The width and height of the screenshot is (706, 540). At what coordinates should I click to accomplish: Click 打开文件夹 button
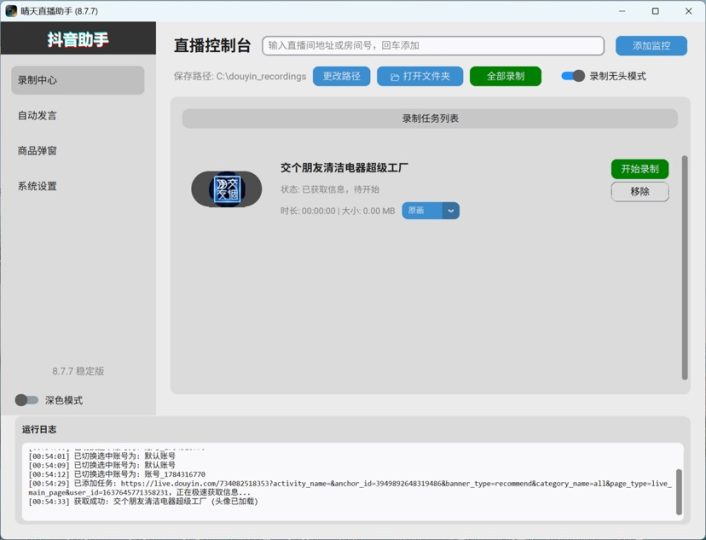click(x=420, y=76)
